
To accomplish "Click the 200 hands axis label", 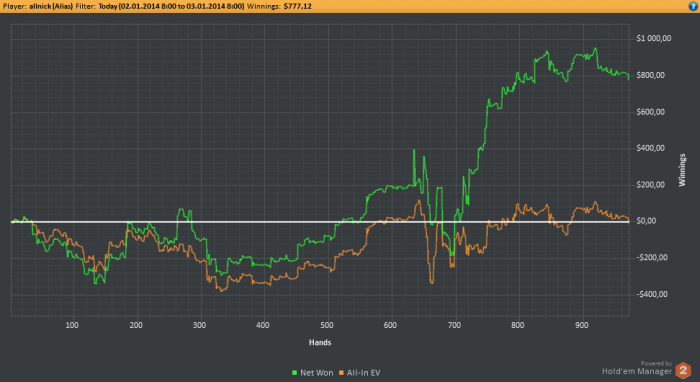I will [x=136, y=325].
